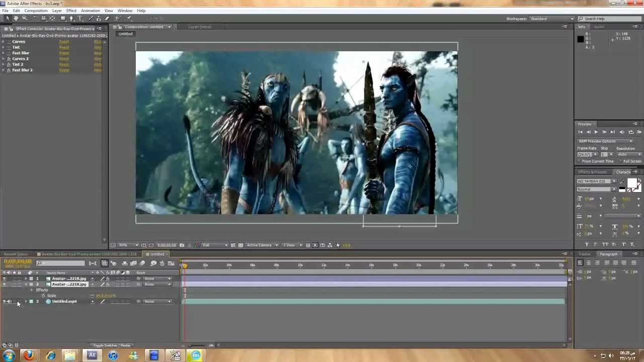
Task: Expand Untitled.mp4 layer properties
Action: [x=26, y=302]
